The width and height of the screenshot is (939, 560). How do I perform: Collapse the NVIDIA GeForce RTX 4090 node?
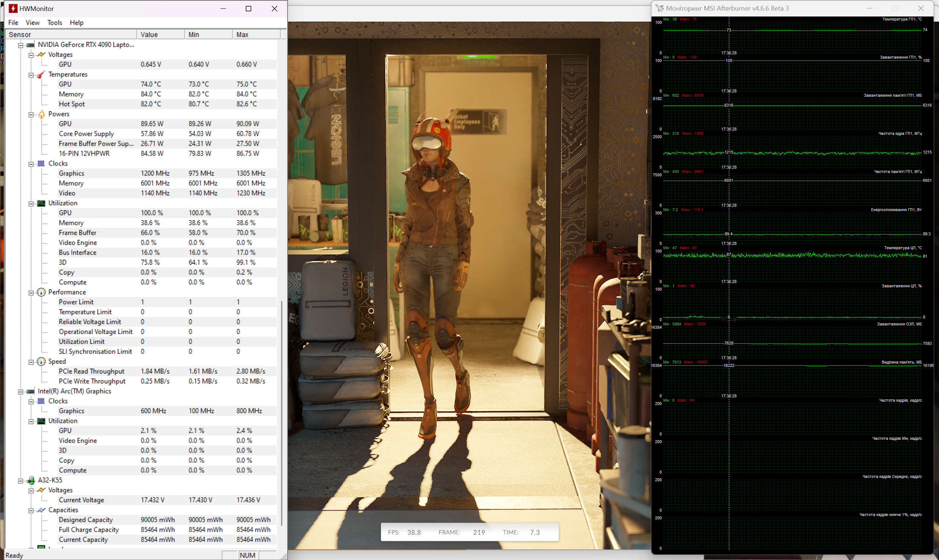pos(21,45)
